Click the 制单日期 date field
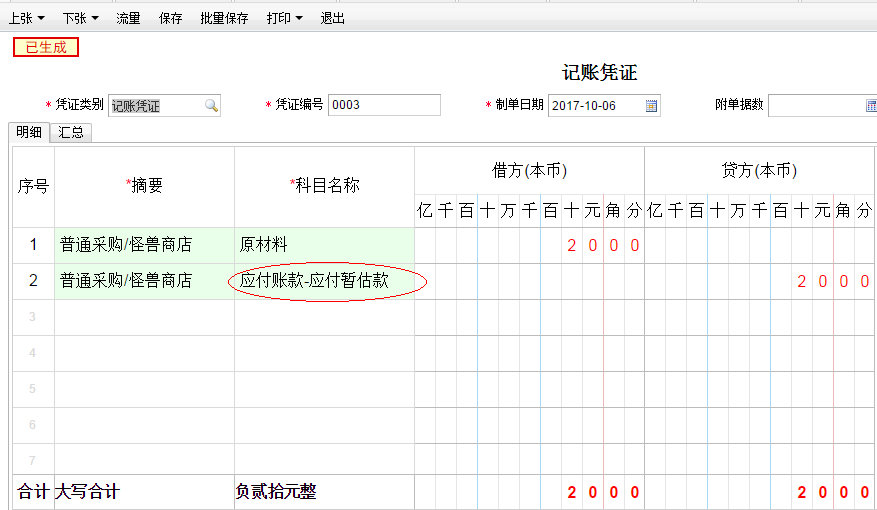Image resolution: width=877 pixels, height=510 pixels. click(x=595, y=106)
